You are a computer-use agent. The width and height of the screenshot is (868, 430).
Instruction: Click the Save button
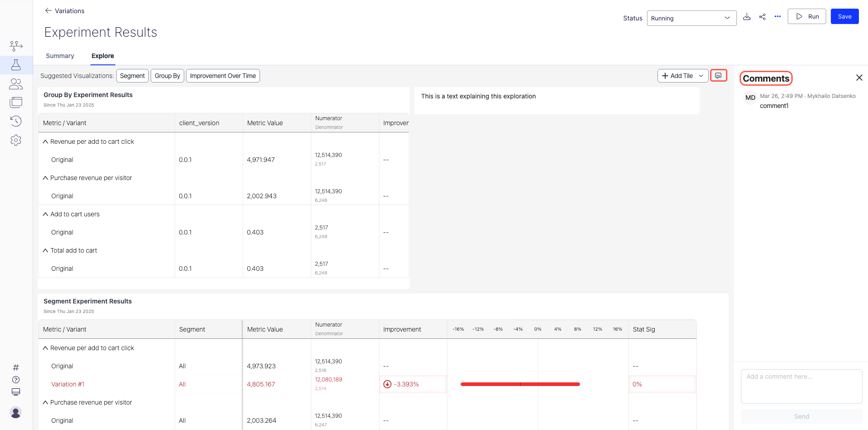coord(844,16)
